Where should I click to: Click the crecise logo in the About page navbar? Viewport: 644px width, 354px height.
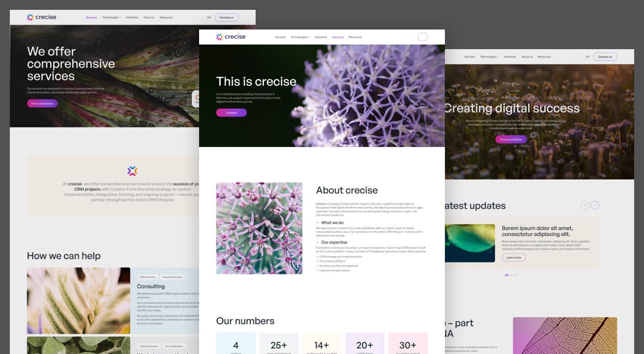pos(231,36)
